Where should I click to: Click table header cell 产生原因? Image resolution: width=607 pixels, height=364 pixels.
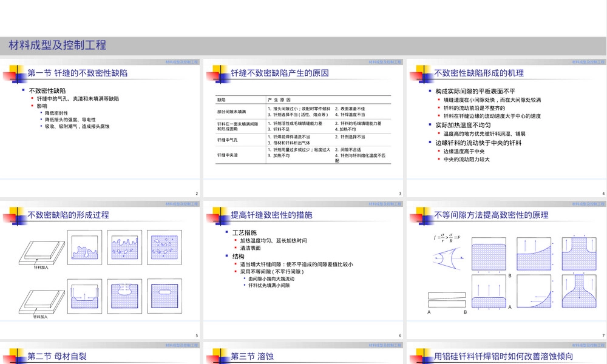pyautogui.click(x=279, y=100)
